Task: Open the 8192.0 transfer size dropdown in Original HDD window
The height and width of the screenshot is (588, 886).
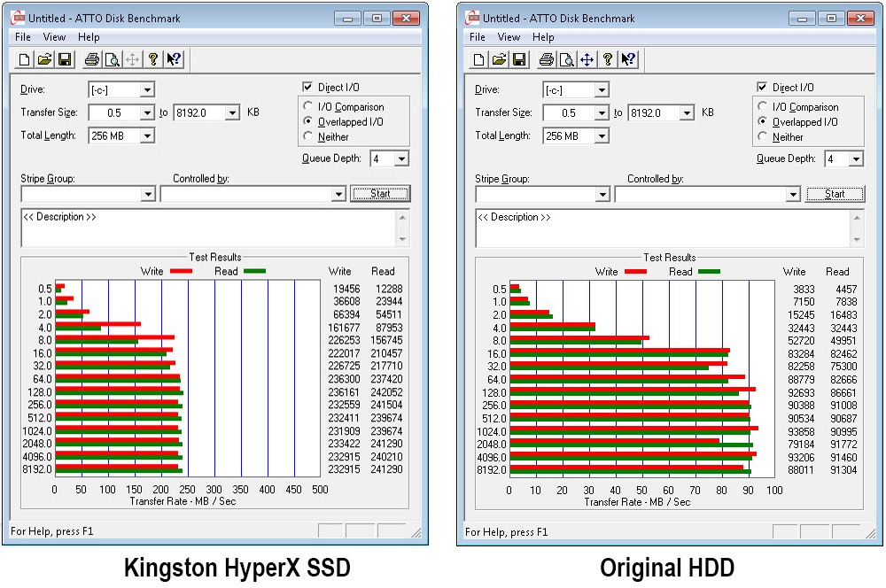Action: (687, 113)
